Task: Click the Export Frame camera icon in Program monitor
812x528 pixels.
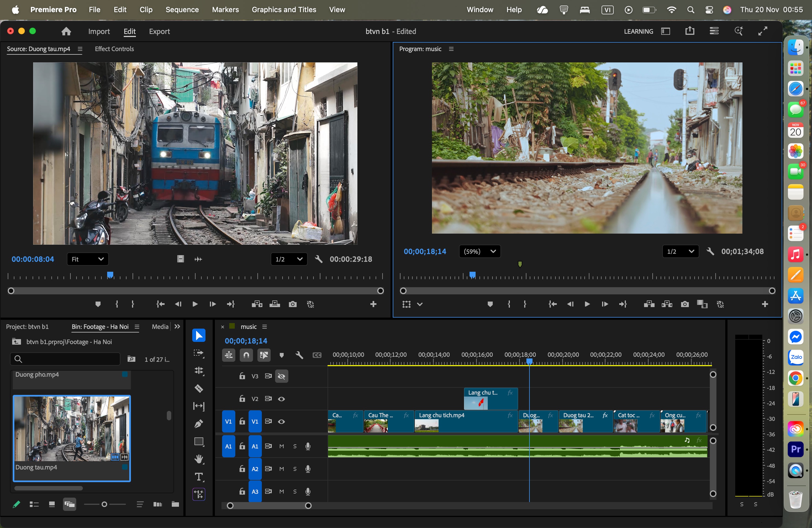Action: pyautogui.click(x=684, y=304)
